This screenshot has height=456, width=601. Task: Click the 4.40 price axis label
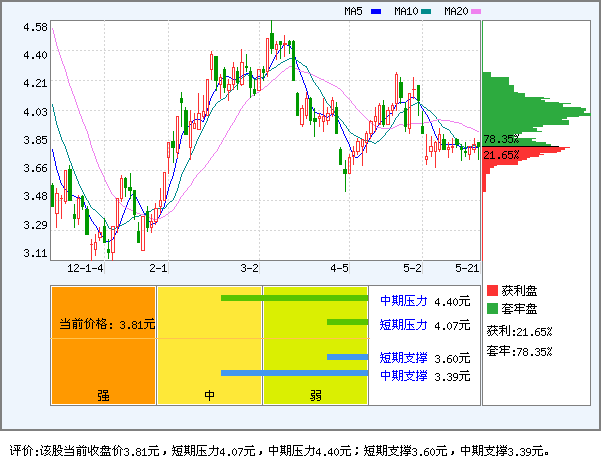[35, 55]
